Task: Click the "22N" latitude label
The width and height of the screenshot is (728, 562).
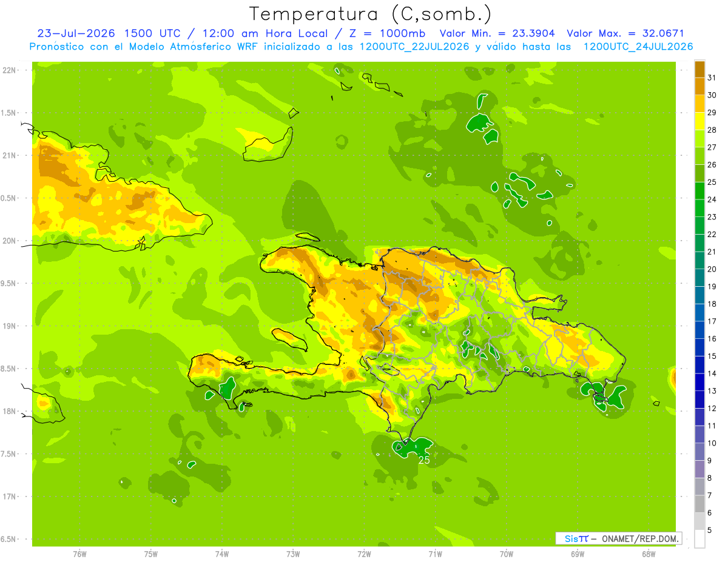Action: [x=9, y=70]
